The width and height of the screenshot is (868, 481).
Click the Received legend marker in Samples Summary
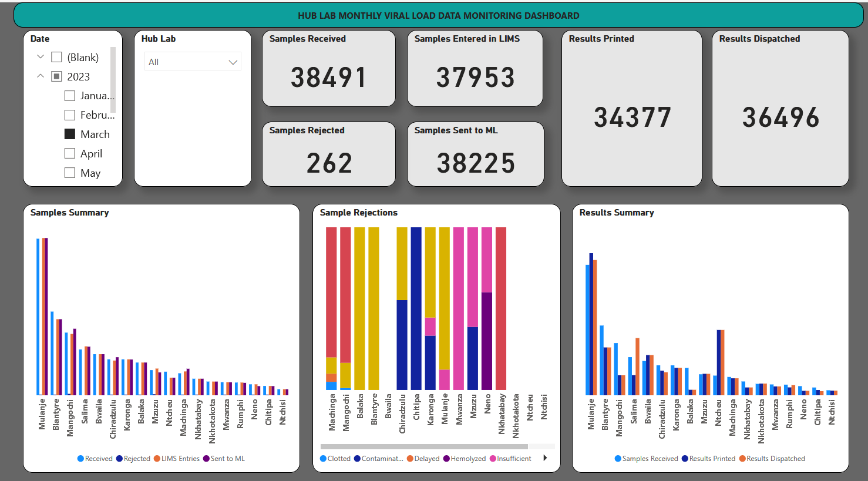tap(80, 459)
